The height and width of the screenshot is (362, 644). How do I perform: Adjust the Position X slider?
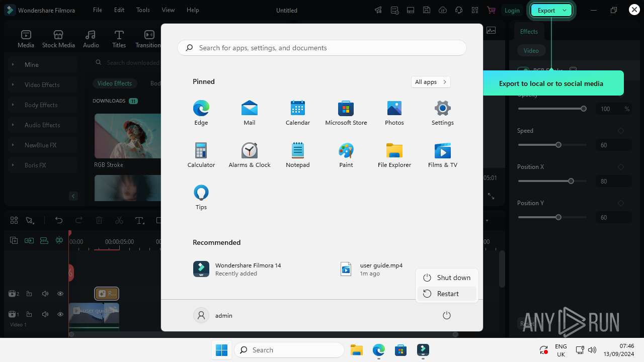pyautogui.click(x=551, y=181)
